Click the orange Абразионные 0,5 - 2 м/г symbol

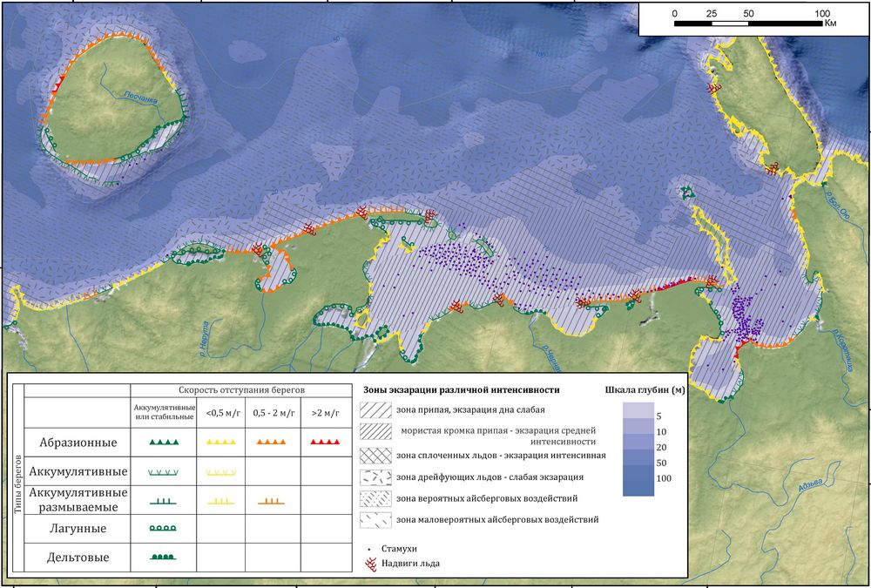pyautogui.click(x=273, y=443)
